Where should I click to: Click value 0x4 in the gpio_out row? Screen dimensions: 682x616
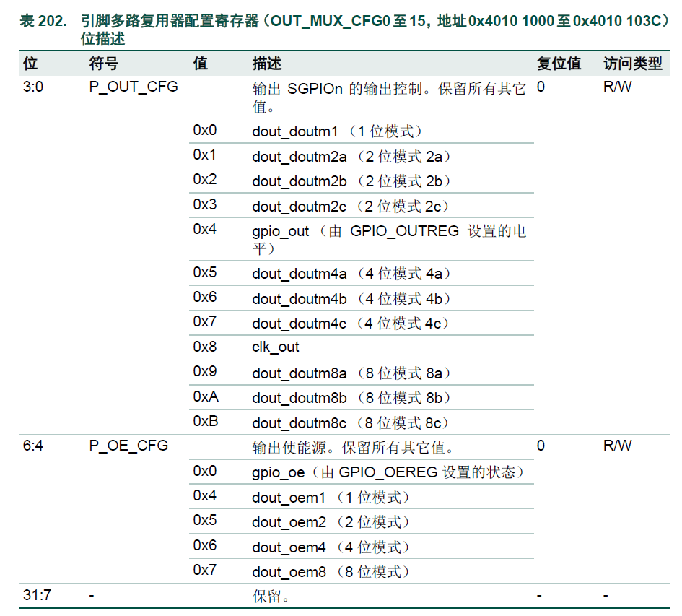(x=205, y=229)
